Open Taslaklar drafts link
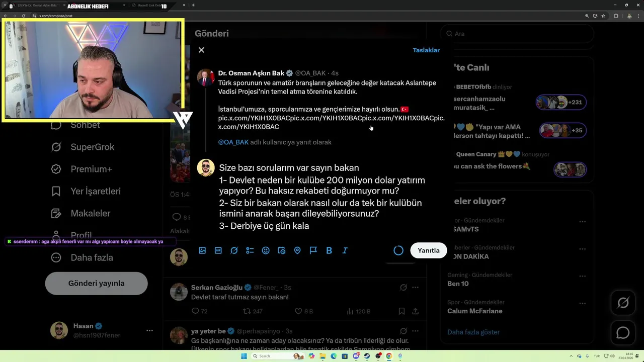 pos(426,50)
